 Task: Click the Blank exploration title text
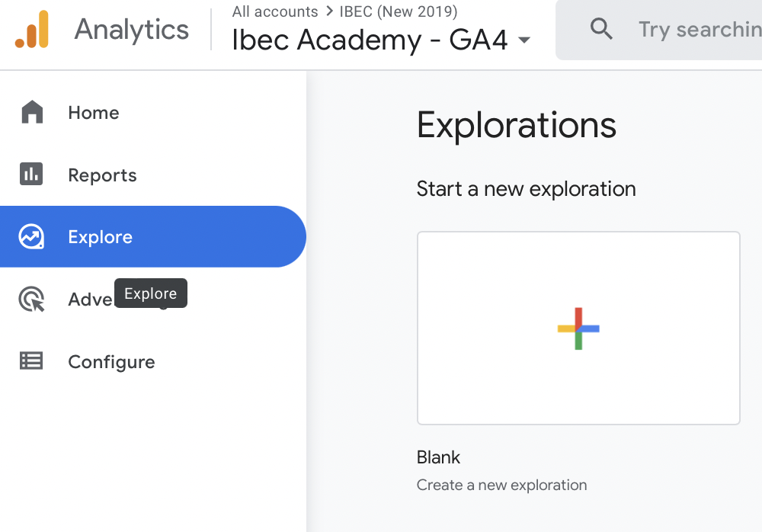tap(438, 457)
